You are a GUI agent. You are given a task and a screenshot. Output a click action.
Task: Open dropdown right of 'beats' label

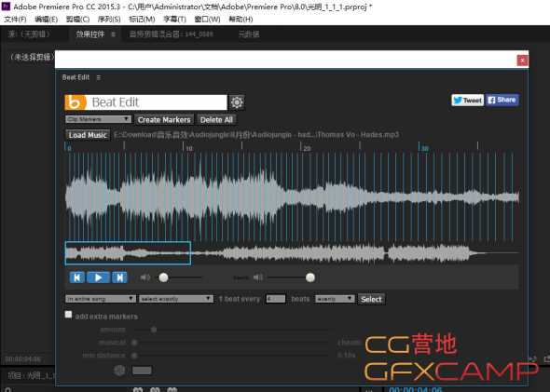[x=335, y=299]
